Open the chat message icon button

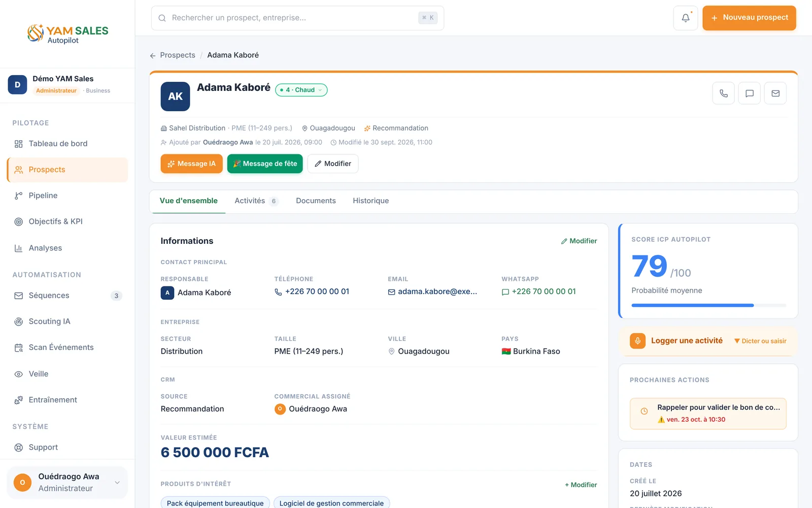pos(749,93)
